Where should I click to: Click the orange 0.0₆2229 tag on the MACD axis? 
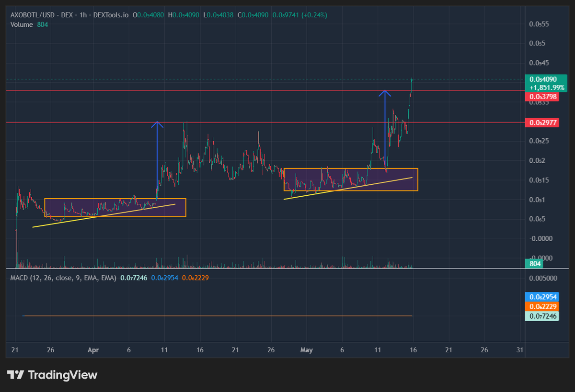click(543, 306)
